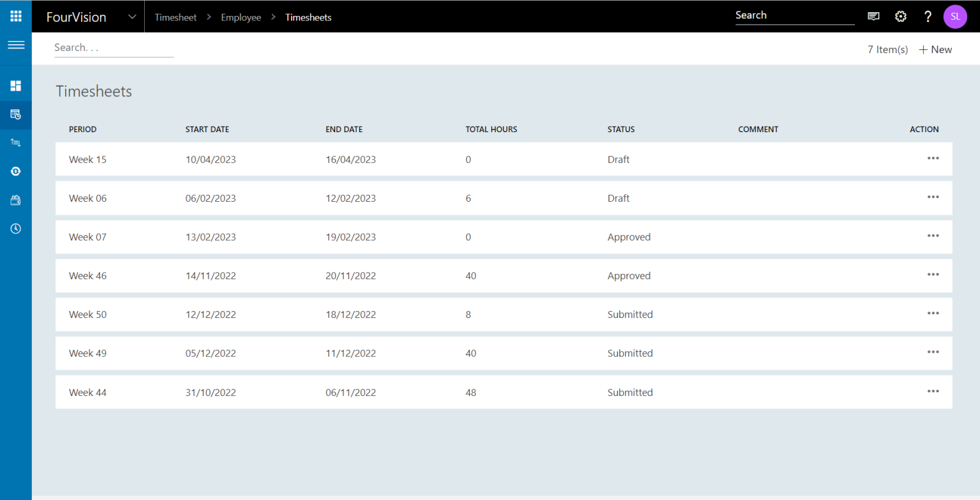
Task: Navigate to Employee in the breadcrumb
Action: pyautogui.click(x=241, y=17)
